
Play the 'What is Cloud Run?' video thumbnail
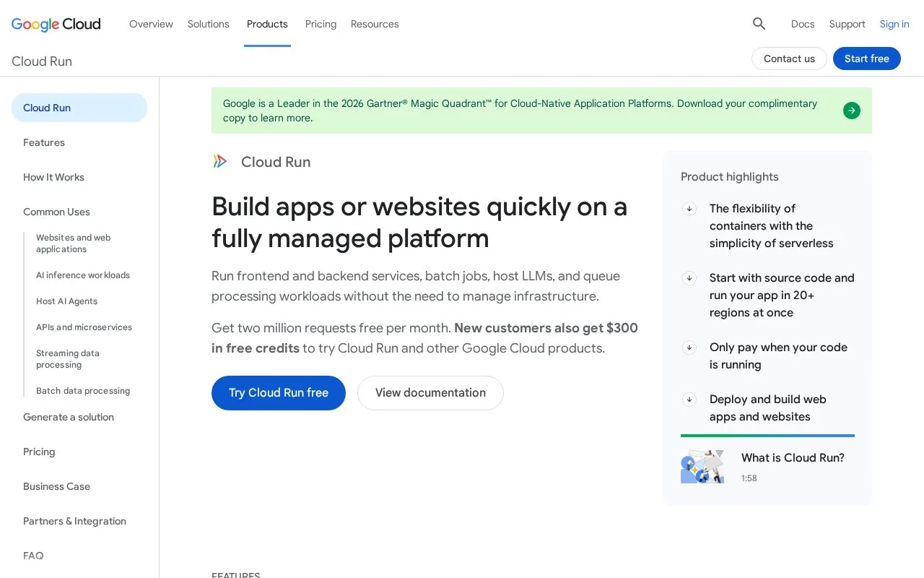point(702,467)
